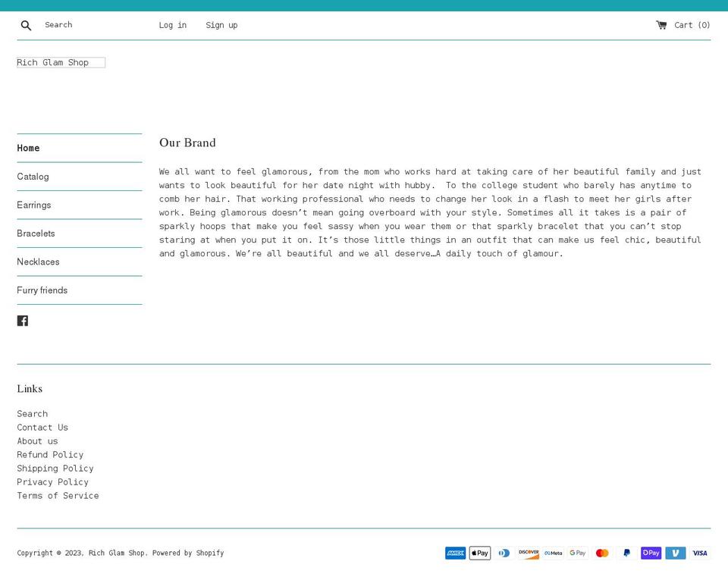Navigate to the Earrings section
Screen dimensions: 728x577
click(34, 205)
